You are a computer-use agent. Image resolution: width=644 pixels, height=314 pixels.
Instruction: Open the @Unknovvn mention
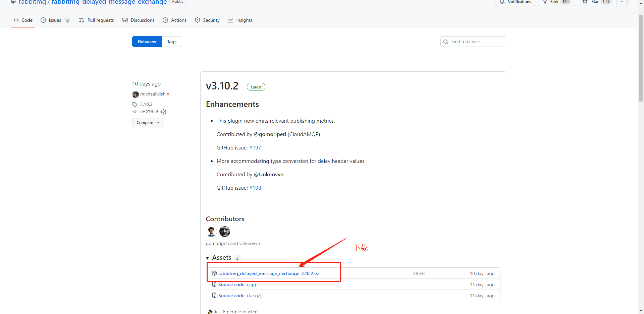[269, 174]
